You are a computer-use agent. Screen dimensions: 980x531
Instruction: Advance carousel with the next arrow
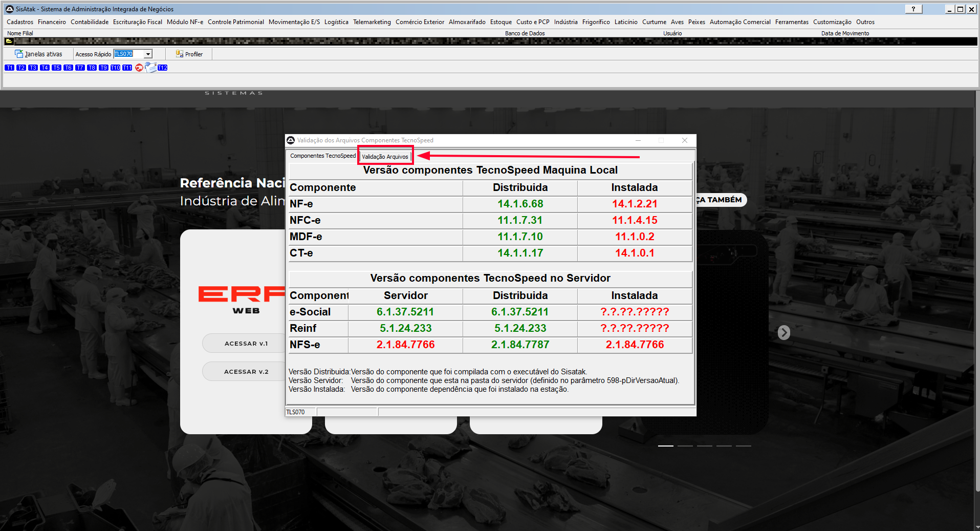click(783, 333)
